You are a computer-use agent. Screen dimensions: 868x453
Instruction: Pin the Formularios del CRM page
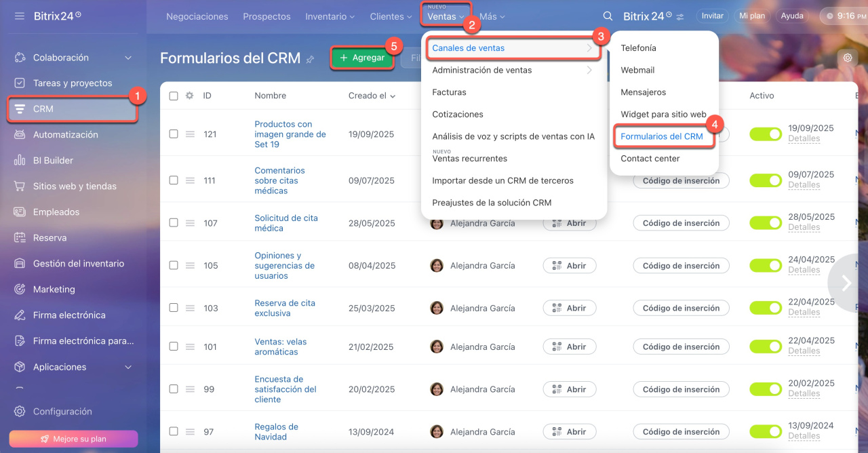pyautogui.click(x=310, y=59)
